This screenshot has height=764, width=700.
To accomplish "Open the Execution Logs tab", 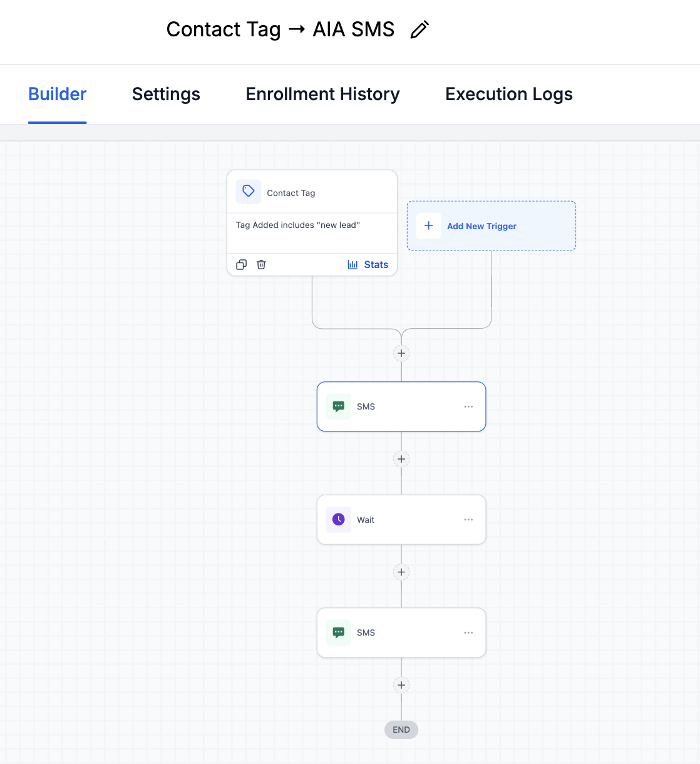I will (508, 94).
